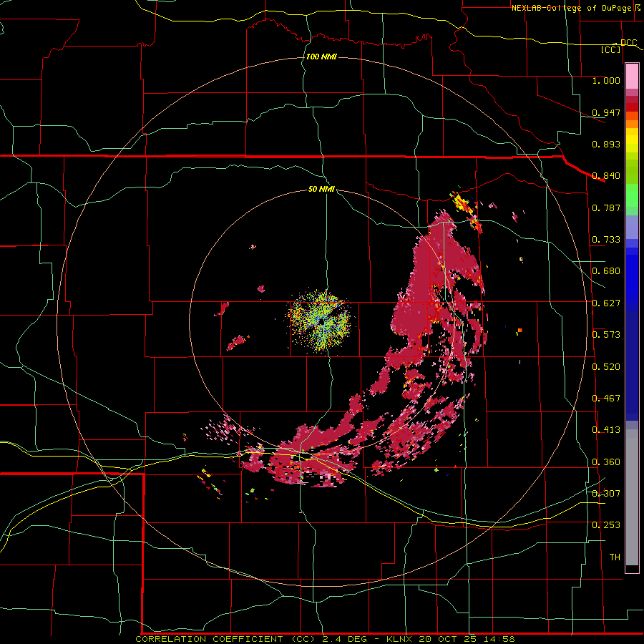The image size is (644, 644).
Task: Select the 0.947 scale value
Action: pyautogui.click(x=606, y=112)
